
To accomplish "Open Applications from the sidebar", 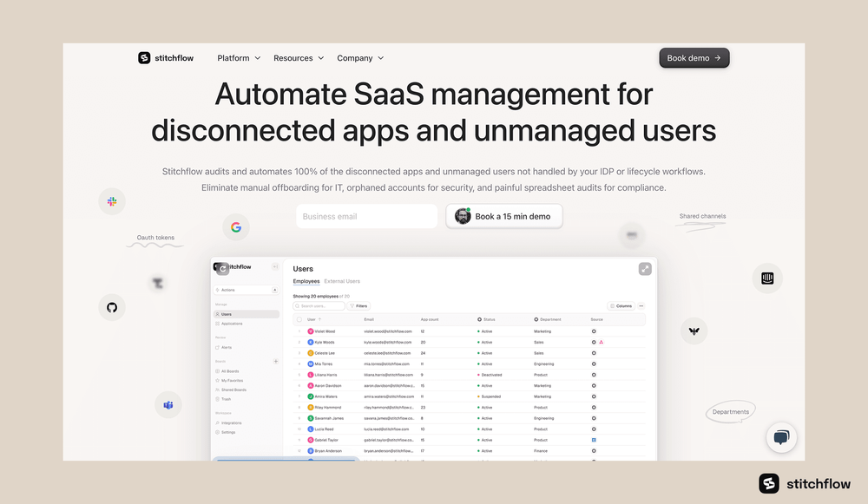I will [231, 324].
